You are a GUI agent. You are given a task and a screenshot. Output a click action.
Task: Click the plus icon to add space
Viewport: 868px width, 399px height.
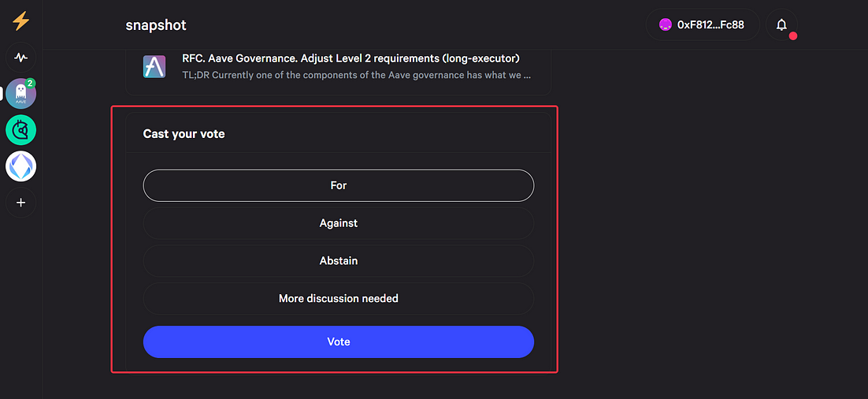21,203
